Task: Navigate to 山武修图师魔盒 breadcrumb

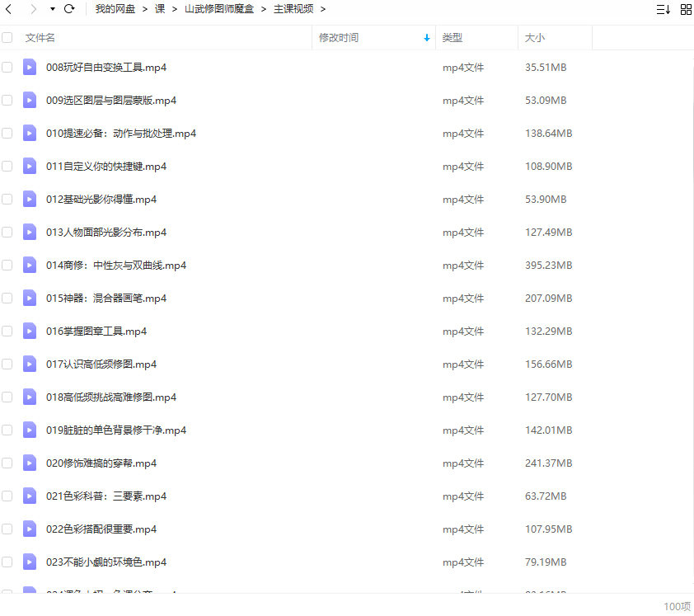Action: click(219, 9)
